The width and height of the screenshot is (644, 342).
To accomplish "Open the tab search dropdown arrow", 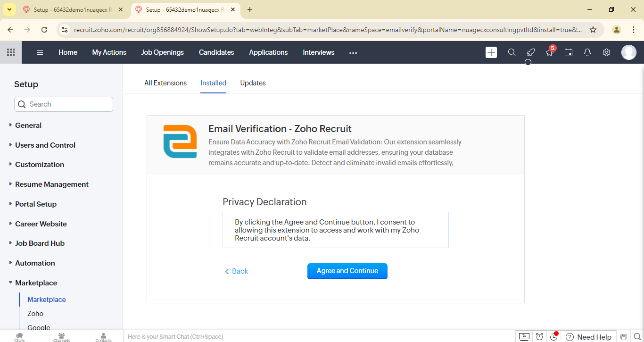I will [x=9, y=9].
